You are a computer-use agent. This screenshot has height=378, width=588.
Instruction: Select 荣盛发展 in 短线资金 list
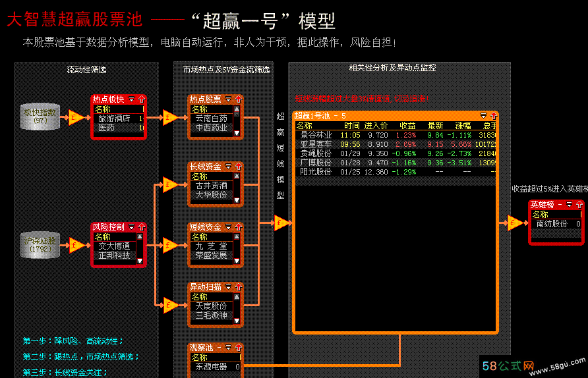211,256
